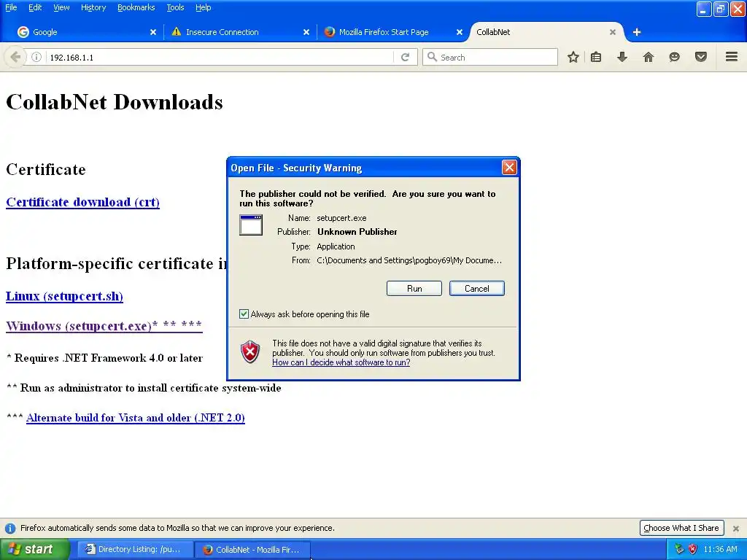This screenshot has width=747, height=560.
Task: Open the site information icon in address bar
Action: click(x=36, y=57)
